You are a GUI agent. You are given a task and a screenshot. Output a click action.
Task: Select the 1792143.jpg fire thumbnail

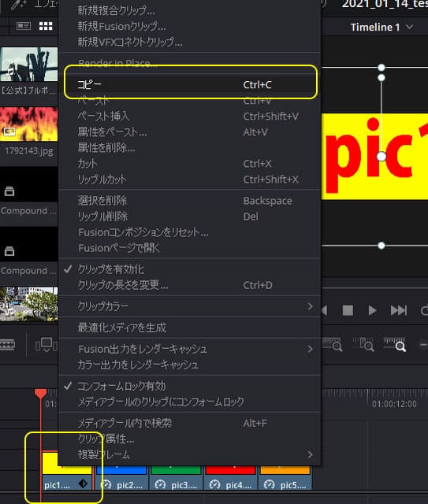pyautogui.click(x=28, y=124)
